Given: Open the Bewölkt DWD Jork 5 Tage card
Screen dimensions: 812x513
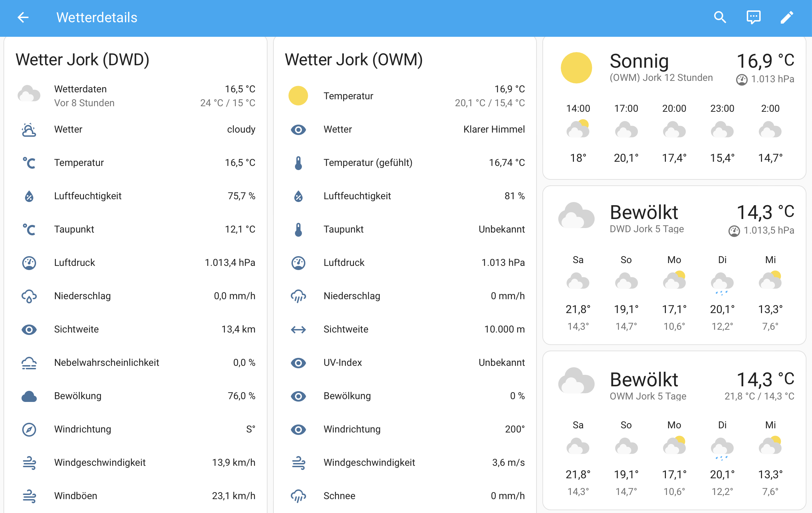Looking at the screenshot, I should pos(674,265).
